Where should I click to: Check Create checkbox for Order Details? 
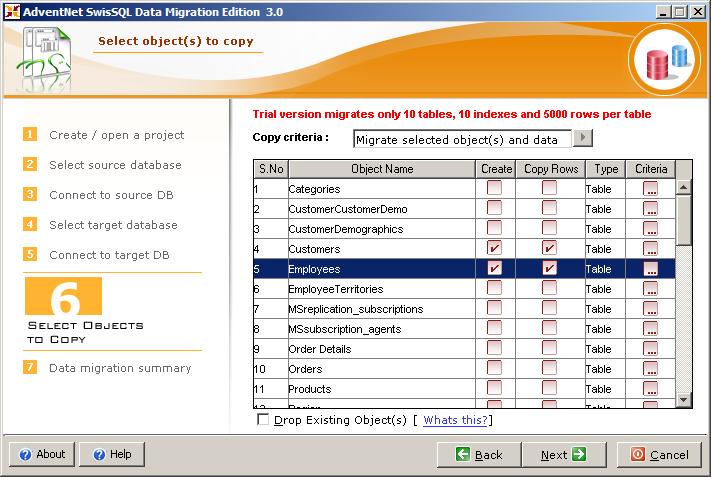(494, 348)
